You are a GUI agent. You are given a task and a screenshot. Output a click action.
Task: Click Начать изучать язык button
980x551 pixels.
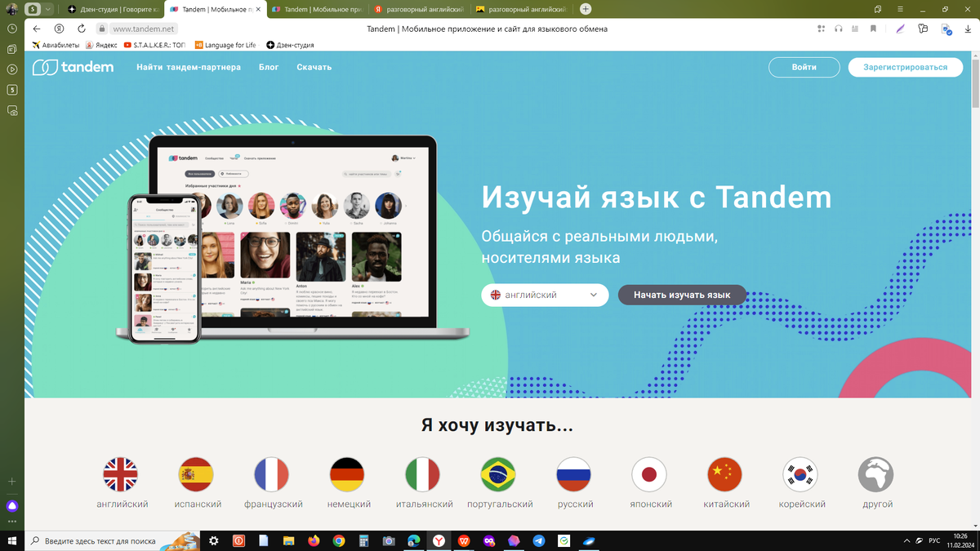[682, 295]
